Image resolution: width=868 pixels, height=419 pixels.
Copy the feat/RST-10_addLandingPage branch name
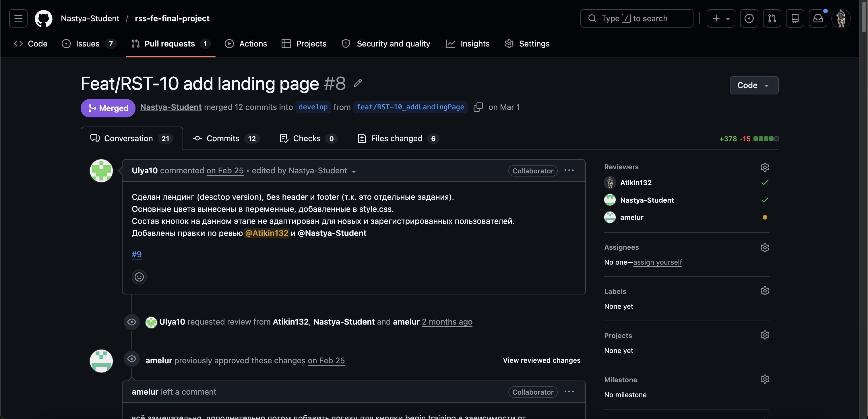tap(478, 107)
